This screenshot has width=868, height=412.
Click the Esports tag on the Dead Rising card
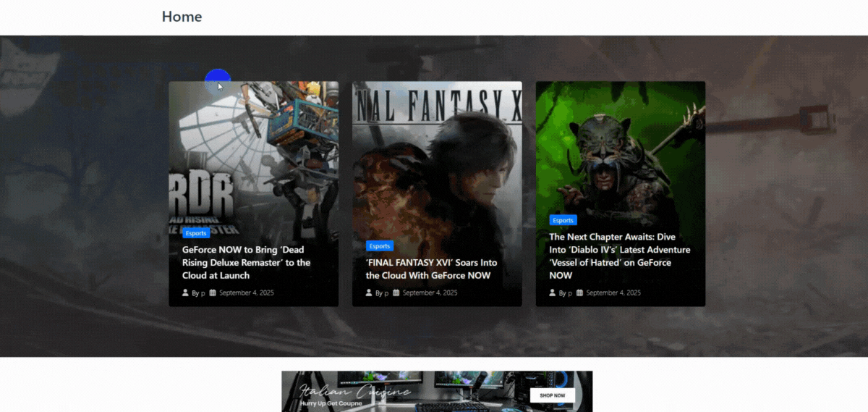coord(196,233)
